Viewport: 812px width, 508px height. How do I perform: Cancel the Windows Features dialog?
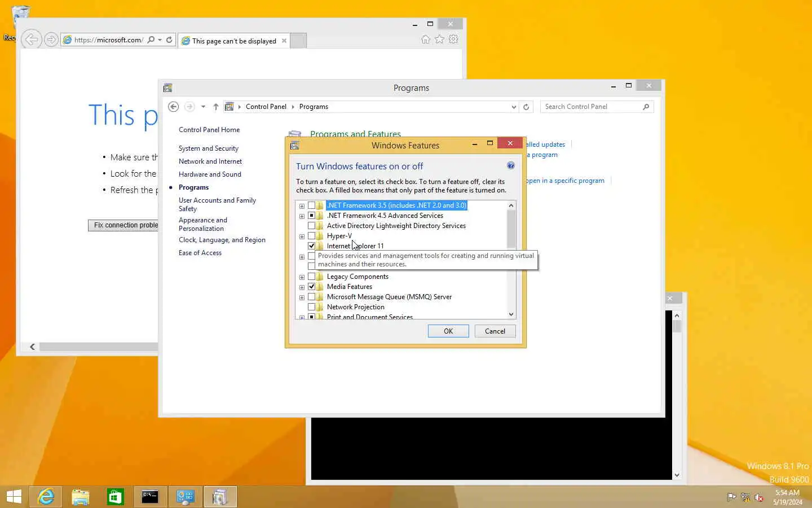point(495,331)
